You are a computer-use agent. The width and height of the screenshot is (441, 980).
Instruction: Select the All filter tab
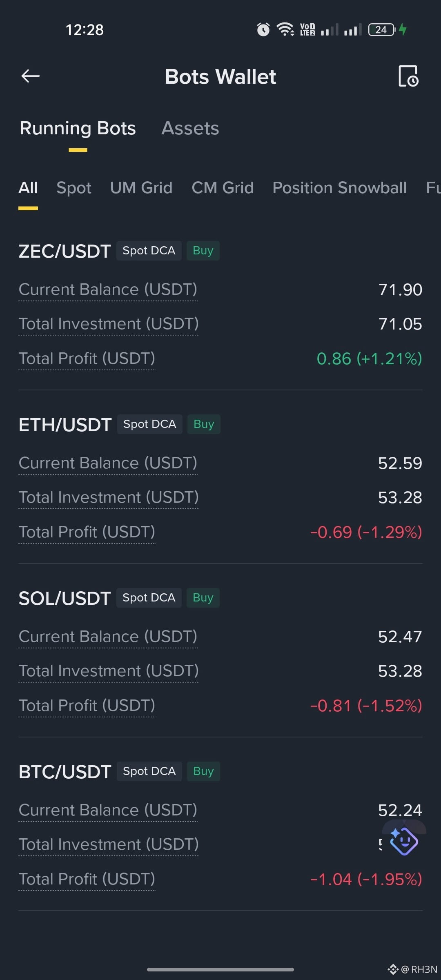(28, 188)
